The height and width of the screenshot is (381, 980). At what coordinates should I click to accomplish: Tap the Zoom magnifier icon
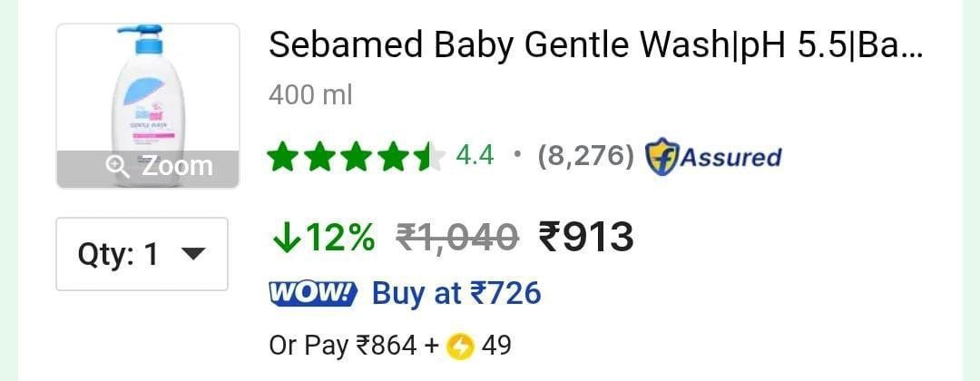117,167
